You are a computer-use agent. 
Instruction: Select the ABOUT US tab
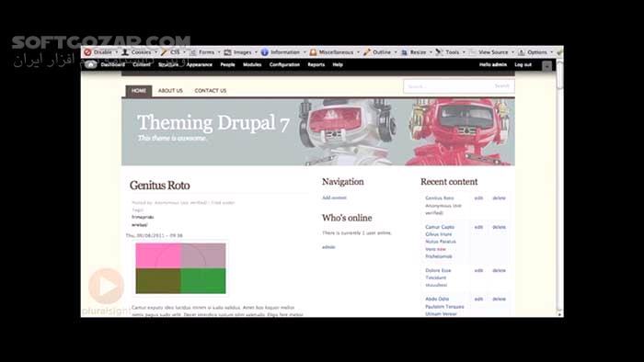tap(170, 91)
